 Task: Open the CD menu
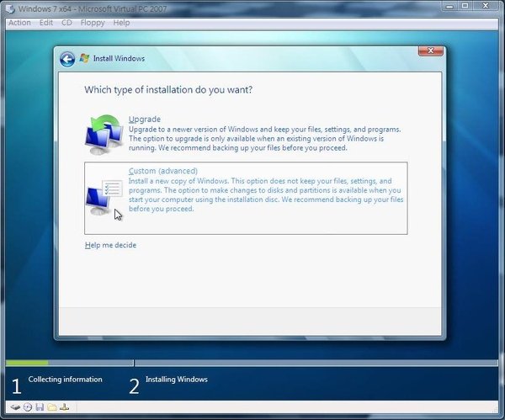coord(66,23)
